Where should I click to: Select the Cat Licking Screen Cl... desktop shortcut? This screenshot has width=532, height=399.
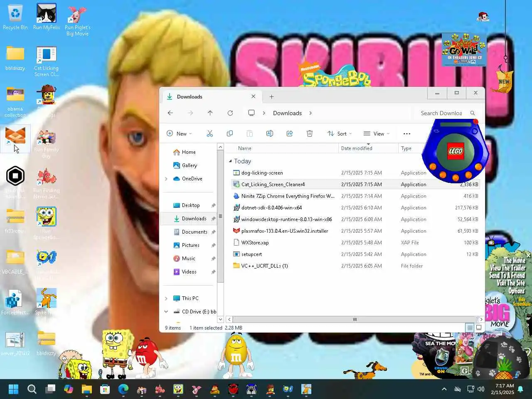coord(47,62)
